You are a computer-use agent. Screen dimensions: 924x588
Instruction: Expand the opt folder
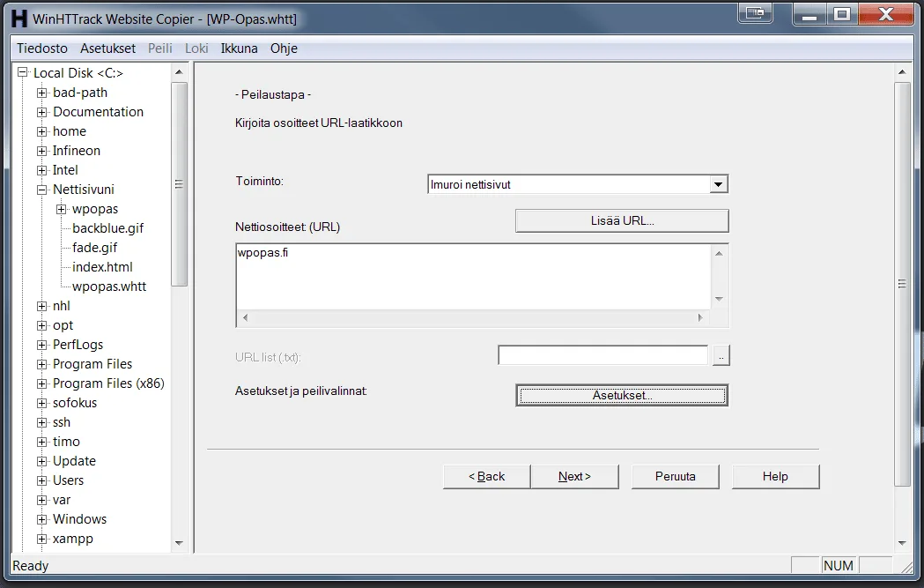click(41, 325)
